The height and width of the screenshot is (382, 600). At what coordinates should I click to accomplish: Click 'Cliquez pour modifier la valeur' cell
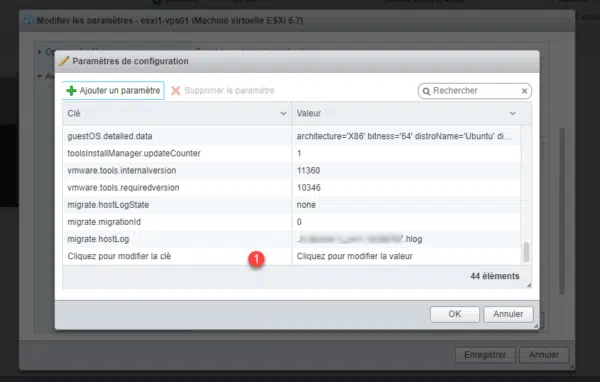click(406, 256)
